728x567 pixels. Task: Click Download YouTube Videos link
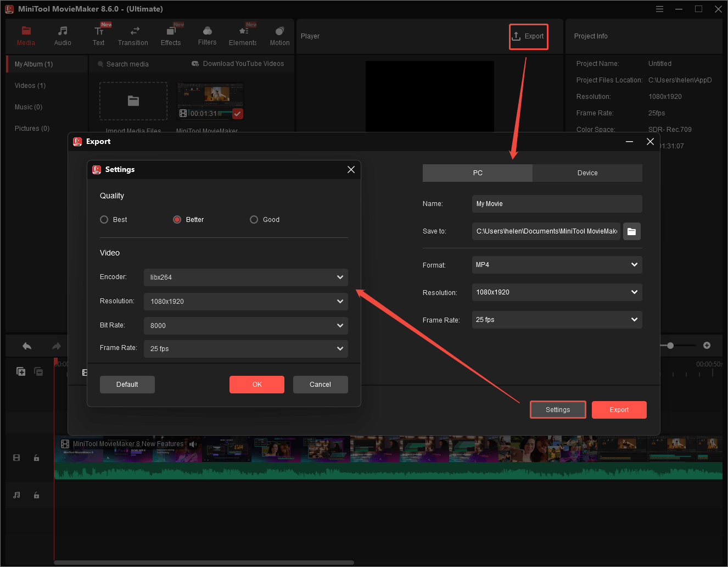pos(244,64)
